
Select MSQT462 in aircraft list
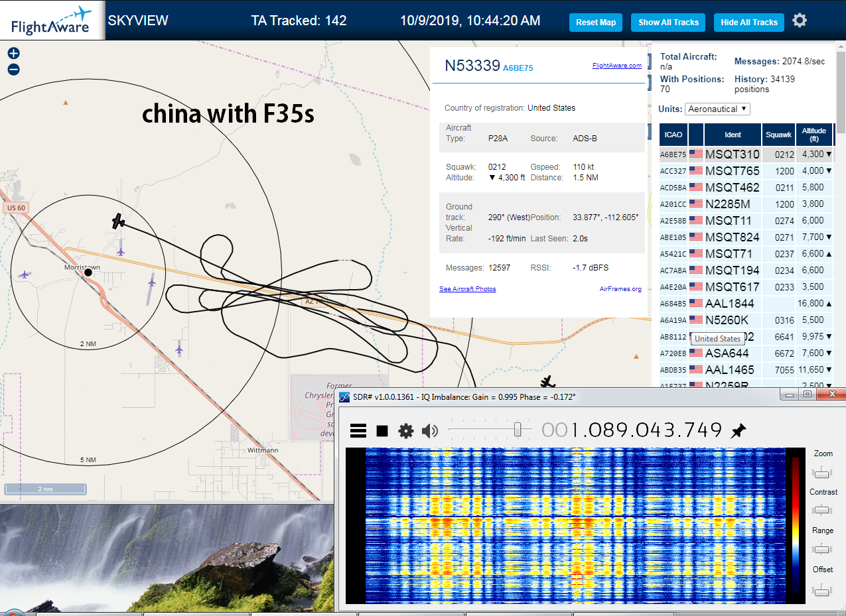(733, 188)
